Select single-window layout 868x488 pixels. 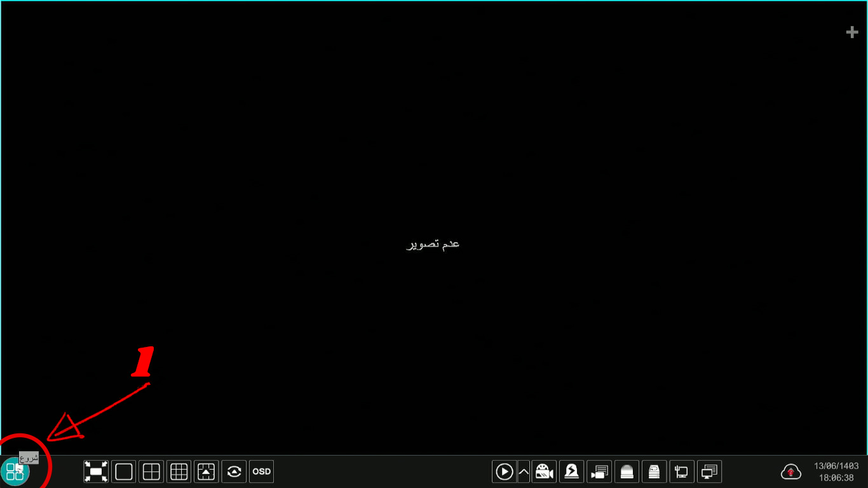tap(124, 471)
